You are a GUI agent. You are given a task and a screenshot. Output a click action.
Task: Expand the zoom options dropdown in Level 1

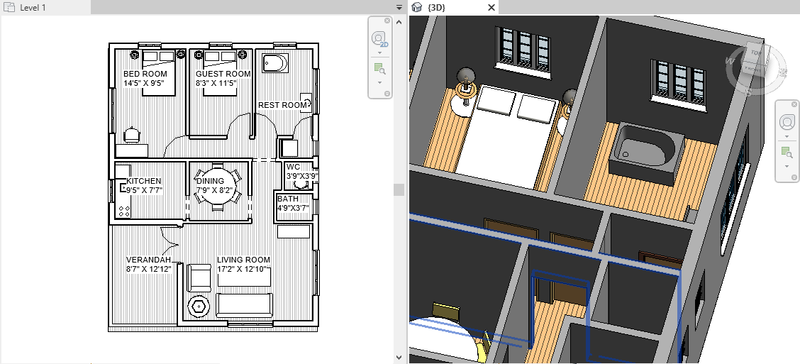click(379, 82)
